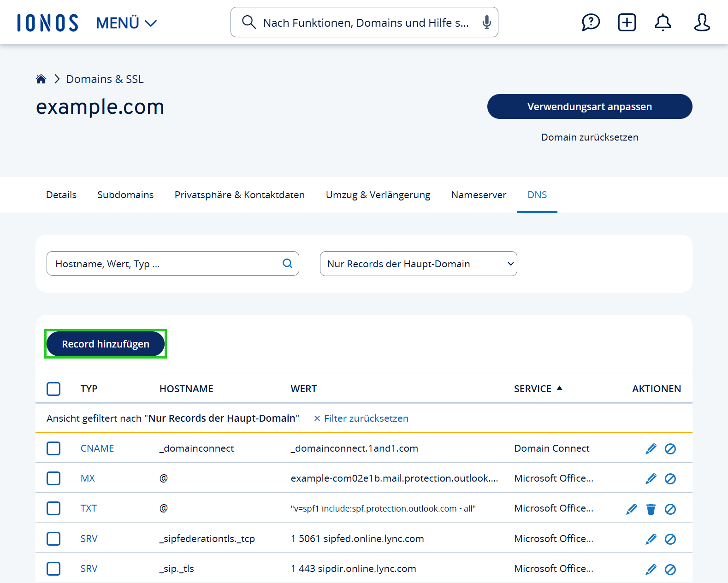Sort by the HOSTNAME column header
728x583 pixels.
coord(186,389)
